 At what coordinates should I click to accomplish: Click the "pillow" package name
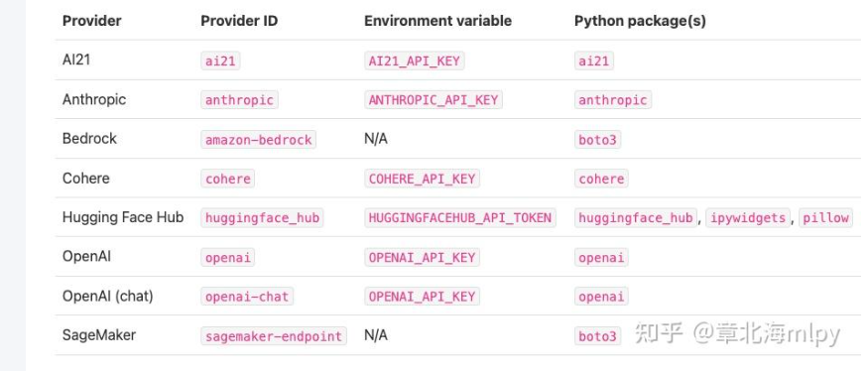pyautogui.click(x=826, y=218)
